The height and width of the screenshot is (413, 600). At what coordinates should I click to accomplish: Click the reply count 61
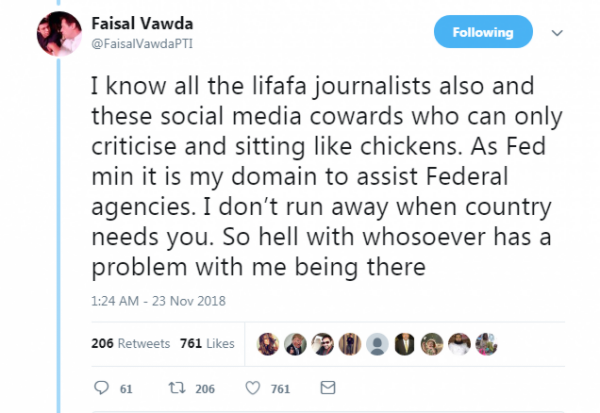click(x=126, y=387)
